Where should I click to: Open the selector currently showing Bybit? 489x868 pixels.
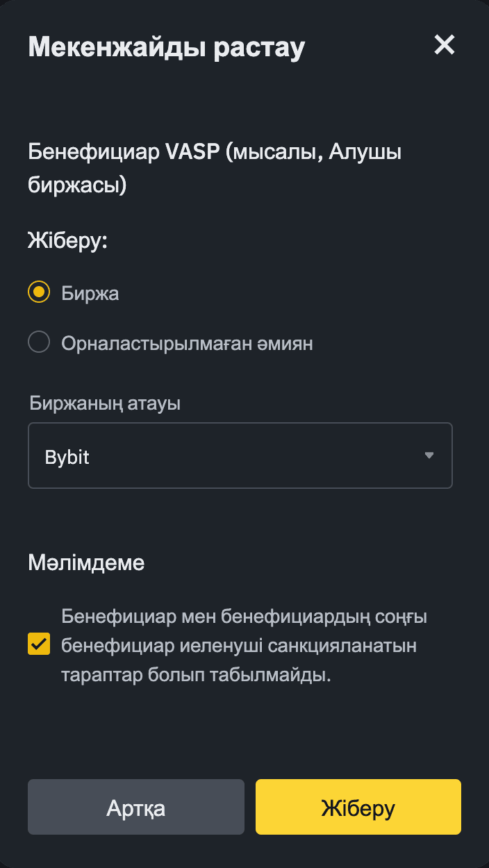click(240, 456)
